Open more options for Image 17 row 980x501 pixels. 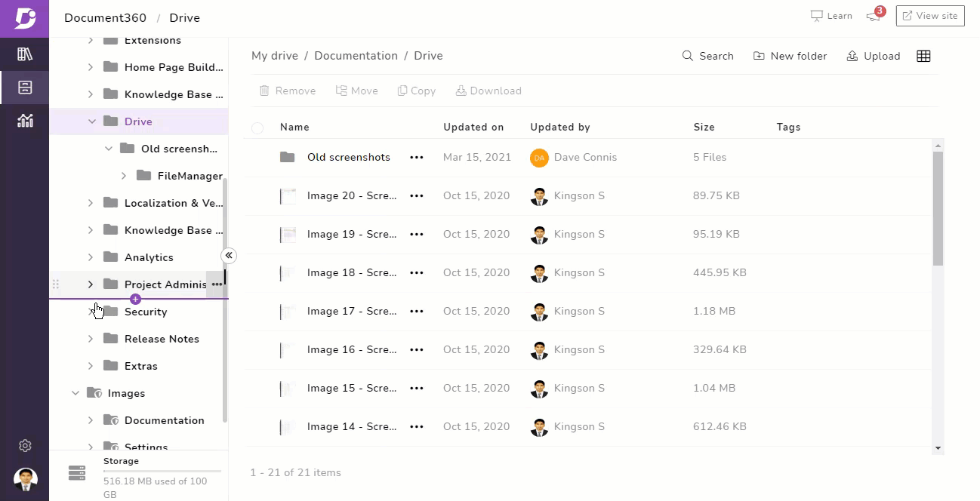416,311
